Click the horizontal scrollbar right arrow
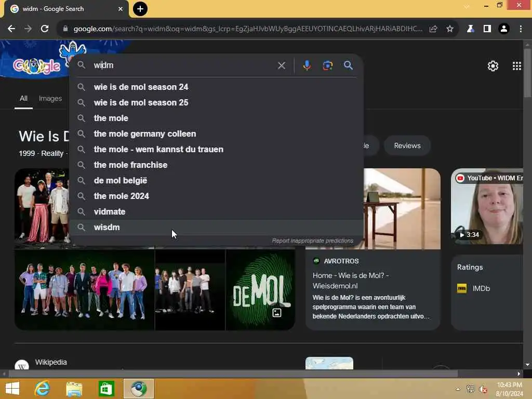Screen dimensions: 532x399 click(519, 374)
